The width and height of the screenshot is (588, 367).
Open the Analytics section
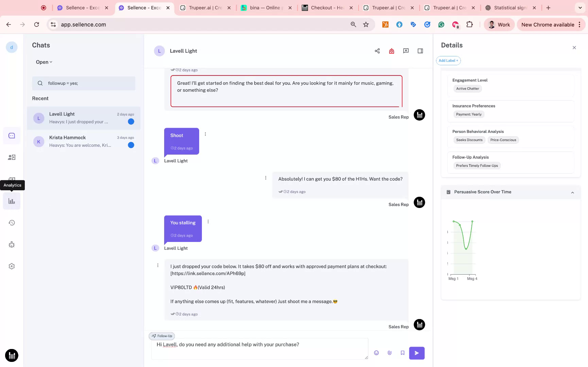(12, 201)
